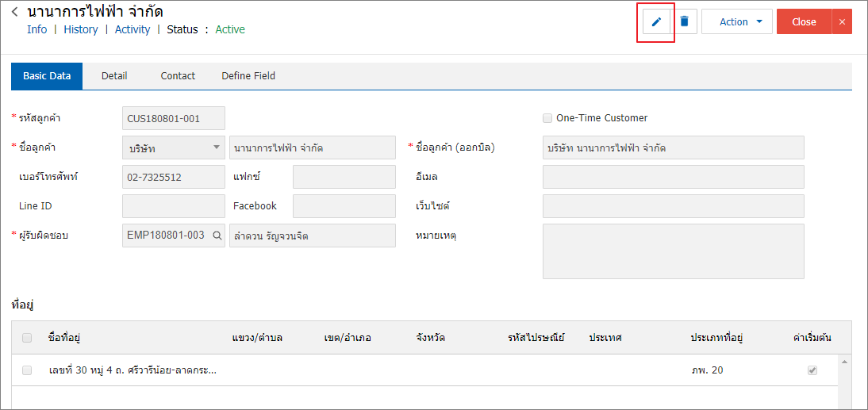Click the Line ID input field
This screenshot has width=868, height=410.
click(x=173, y=206)
